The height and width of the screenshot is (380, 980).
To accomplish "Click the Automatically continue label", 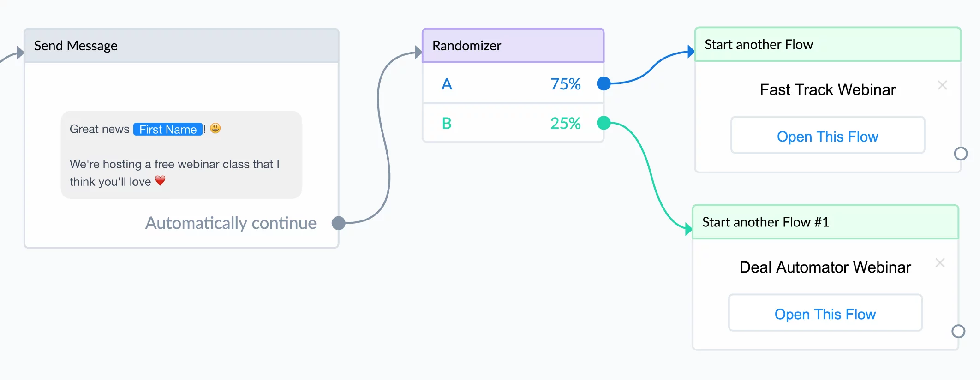I will pos(231,223).
